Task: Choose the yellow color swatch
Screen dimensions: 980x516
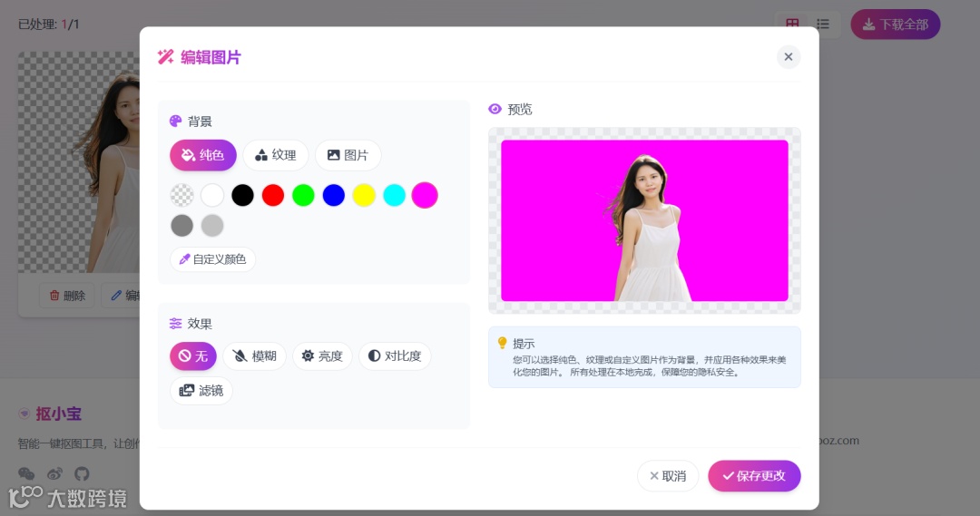Action: click(x=364, y=195)
